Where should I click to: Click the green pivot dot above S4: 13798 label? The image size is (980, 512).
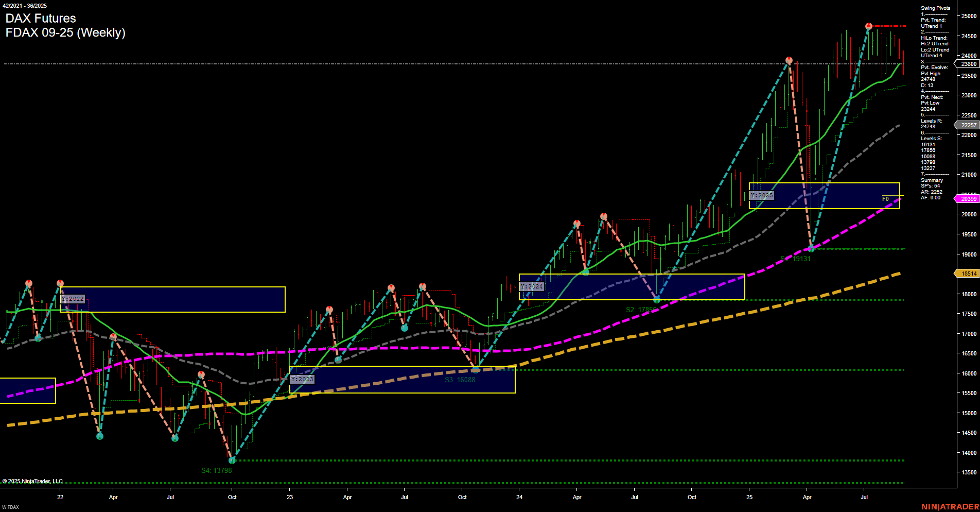(x=232, y=461)
